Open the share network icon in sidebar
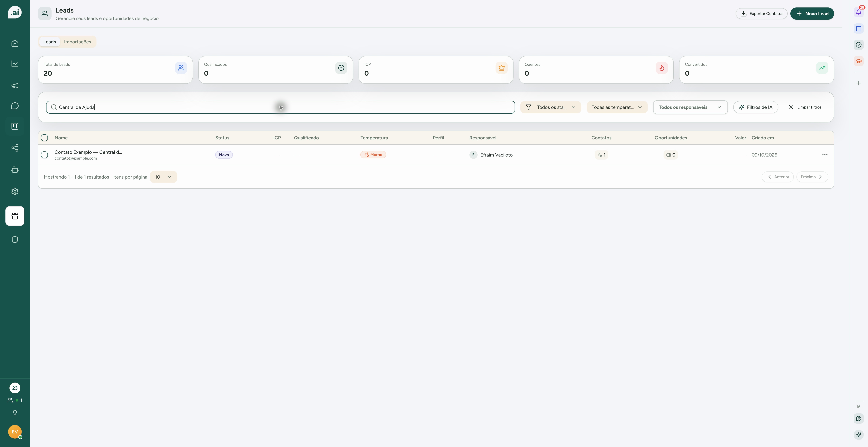This screenshot has width=868, height=447. coord(15,148)
